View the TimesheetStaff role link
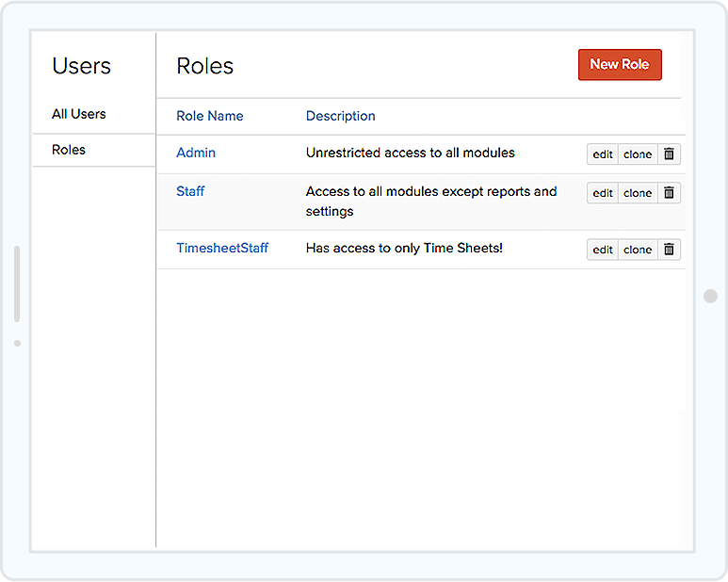The height and width of the screenshot is (582, 728). [222, 249]
